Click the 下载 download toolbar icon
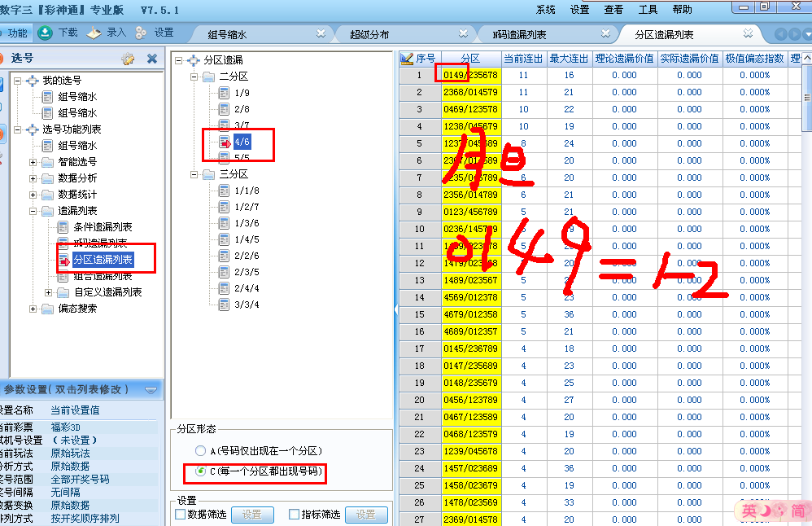 click(x=46, y=33)
